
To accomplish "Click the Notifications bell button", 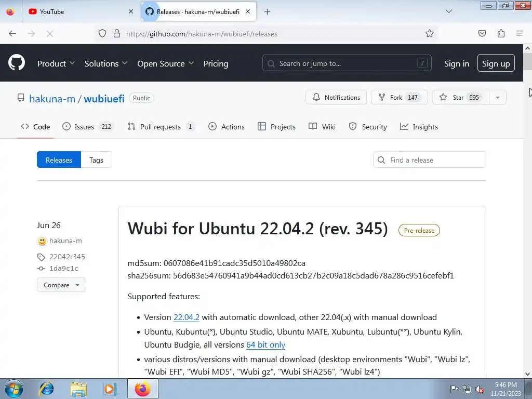I will coord(336,97).
